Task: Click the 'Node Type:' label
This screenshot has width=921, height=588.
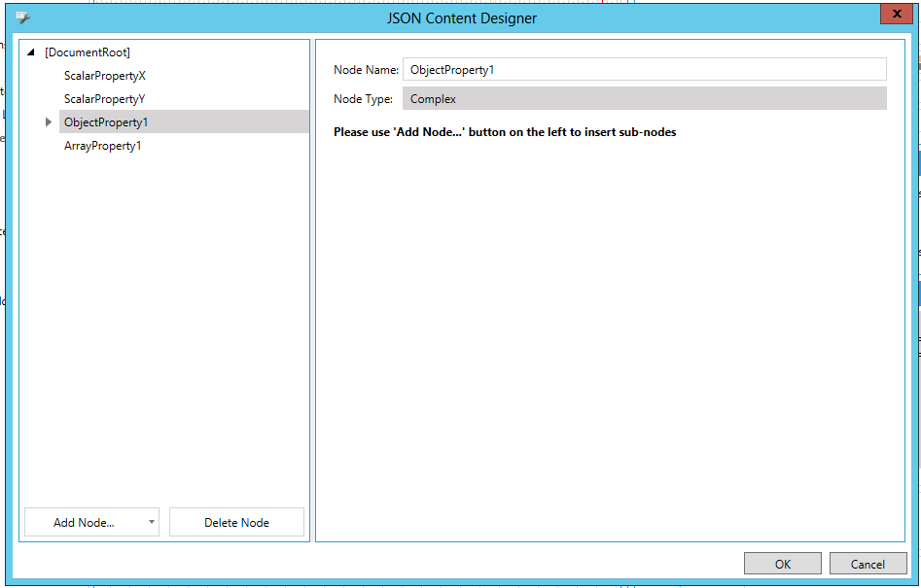Action: pos(364,99)
